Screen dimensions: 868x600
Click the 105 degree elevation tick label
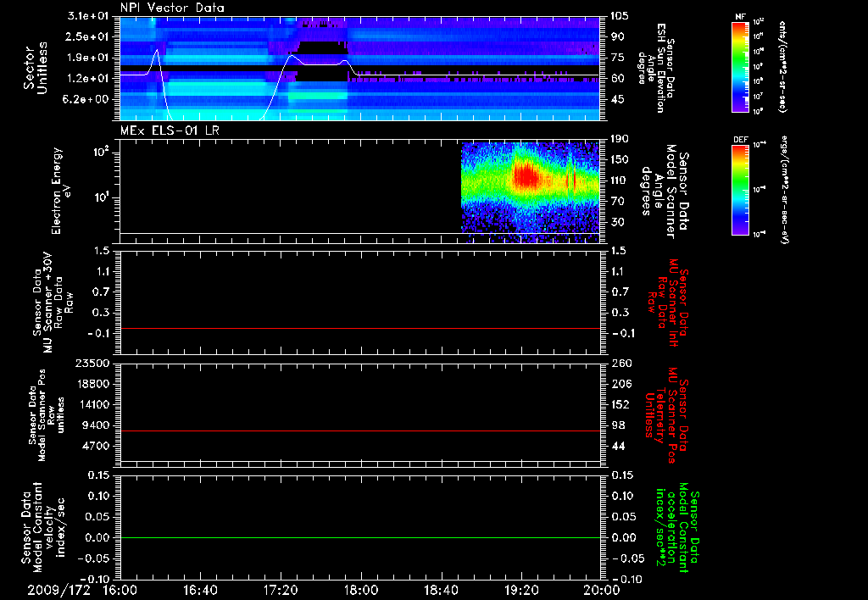coord(620,16)
